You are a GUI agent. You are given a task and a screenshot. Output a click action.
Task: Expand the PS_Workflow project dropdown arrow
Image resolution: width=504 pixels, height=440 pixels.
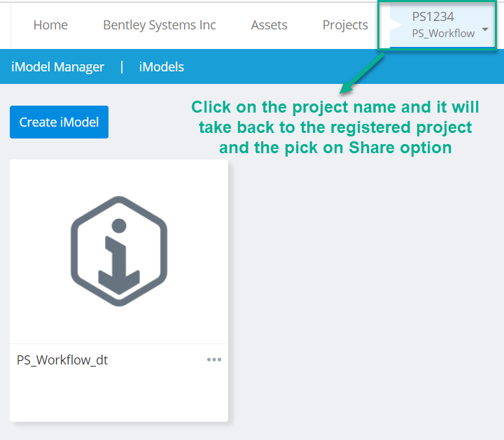click(x=485, y=29)
